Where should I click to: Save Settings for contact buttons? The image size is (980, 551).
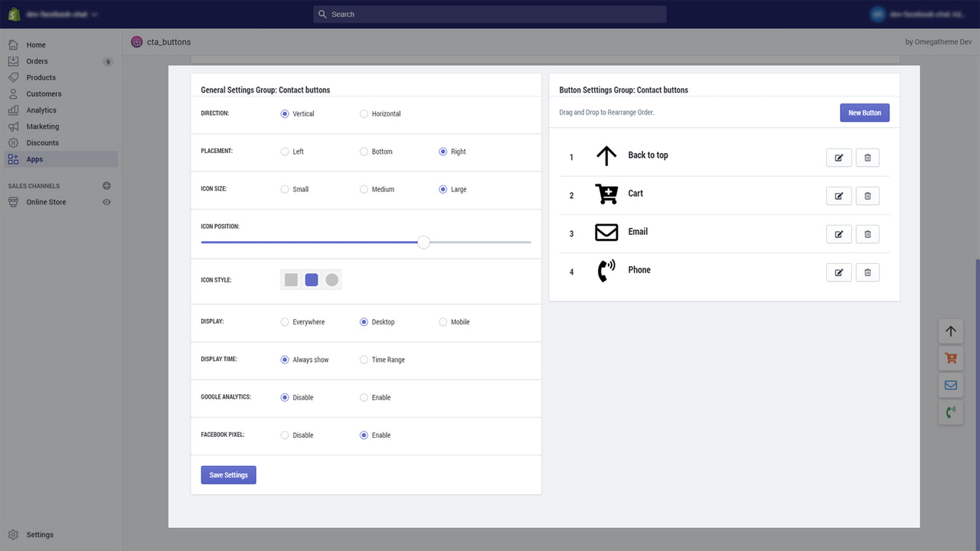coord(228,474)
